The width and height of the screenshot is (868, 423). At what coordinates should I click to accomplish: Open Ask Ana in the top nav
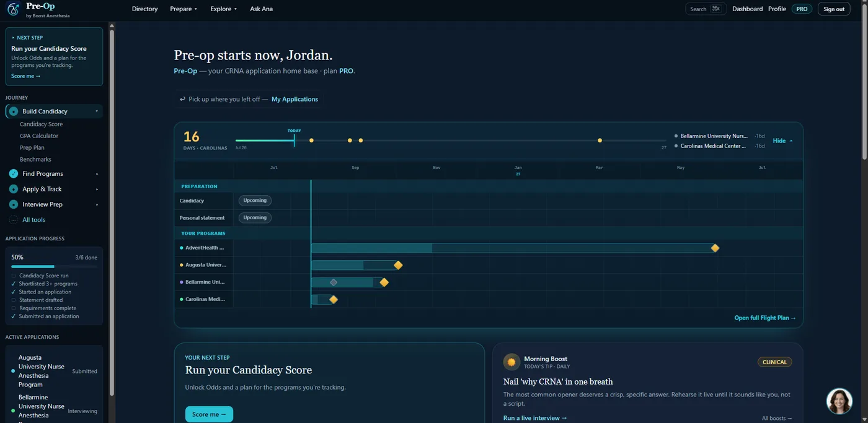tap(261, 9)
